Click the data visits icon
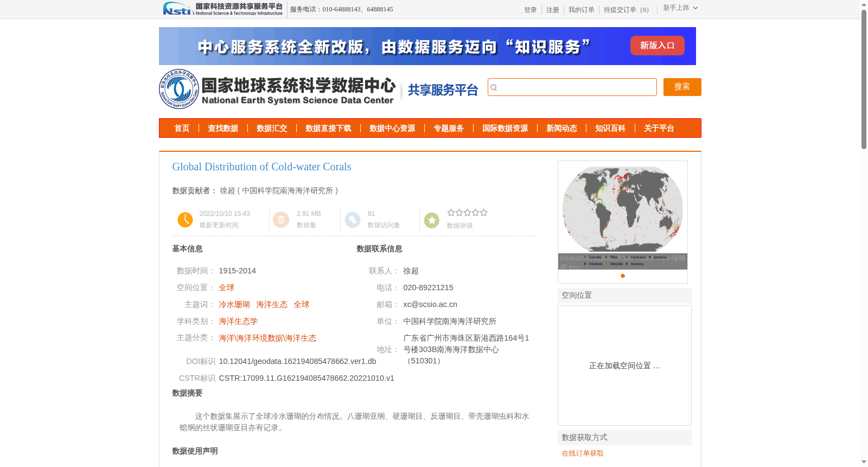 353,220
